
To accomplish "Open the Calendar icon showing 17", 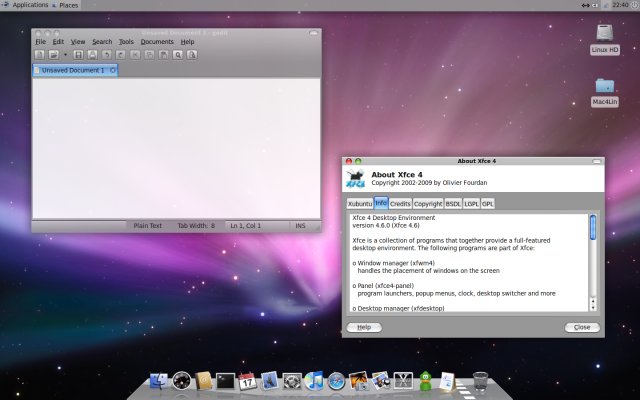I will tap(247, 381).
